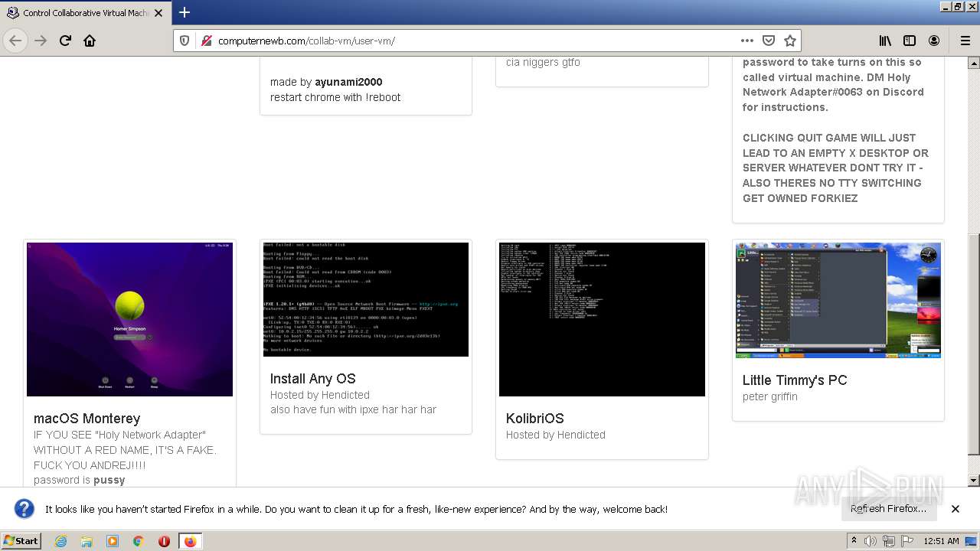The height and width of the screenshot is (551, 980).
Task: Open KolibriOS VM thumbnail
Action: 602,320
